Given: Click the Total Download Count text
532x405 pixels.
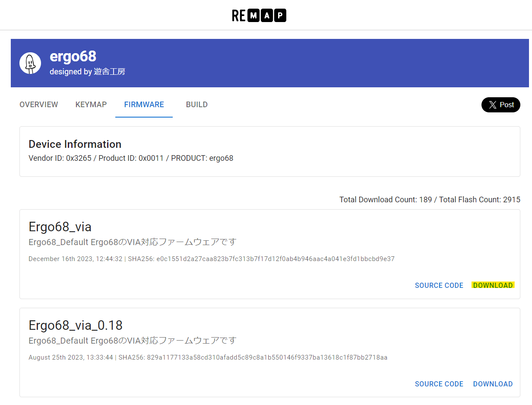Looking at the screenshot, I should tap(430, 200).
